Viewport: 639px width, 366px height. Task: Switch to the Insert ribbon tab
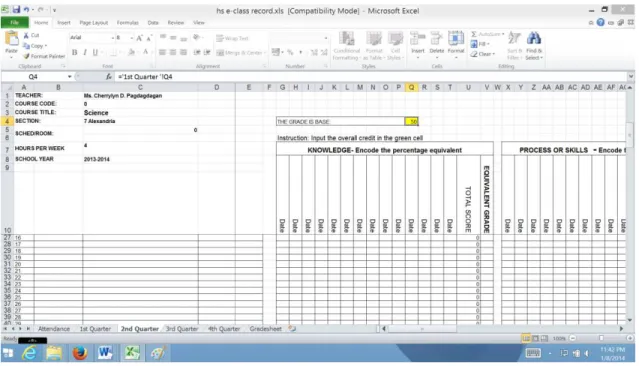tap(64, 23)
